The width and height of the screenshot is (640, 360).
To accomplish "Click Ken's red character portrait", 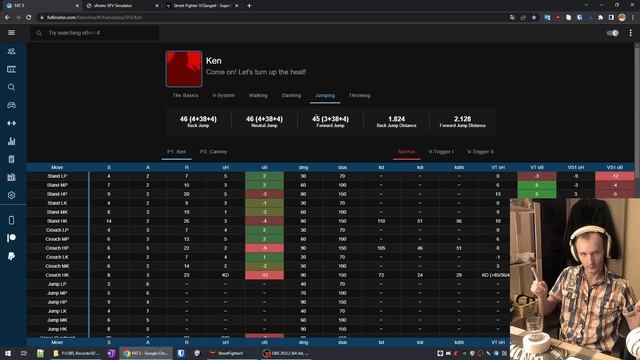I will 184,69.
